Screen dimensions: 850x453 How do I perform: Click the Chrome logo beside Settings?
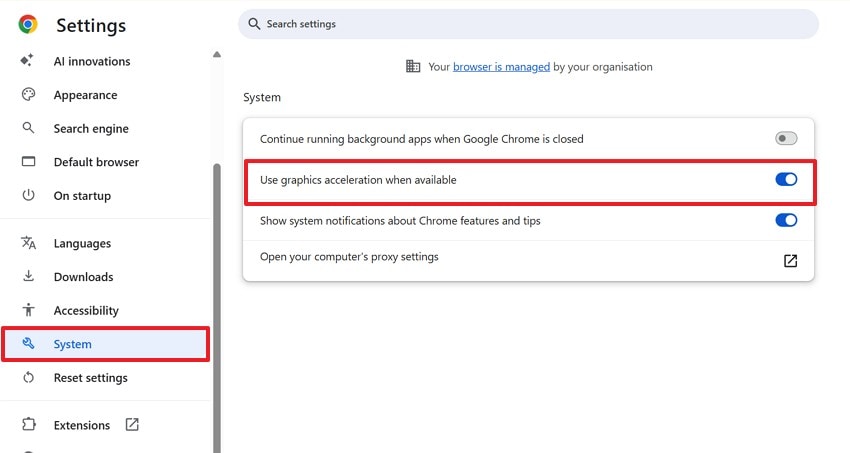click(x=28, y=24)
